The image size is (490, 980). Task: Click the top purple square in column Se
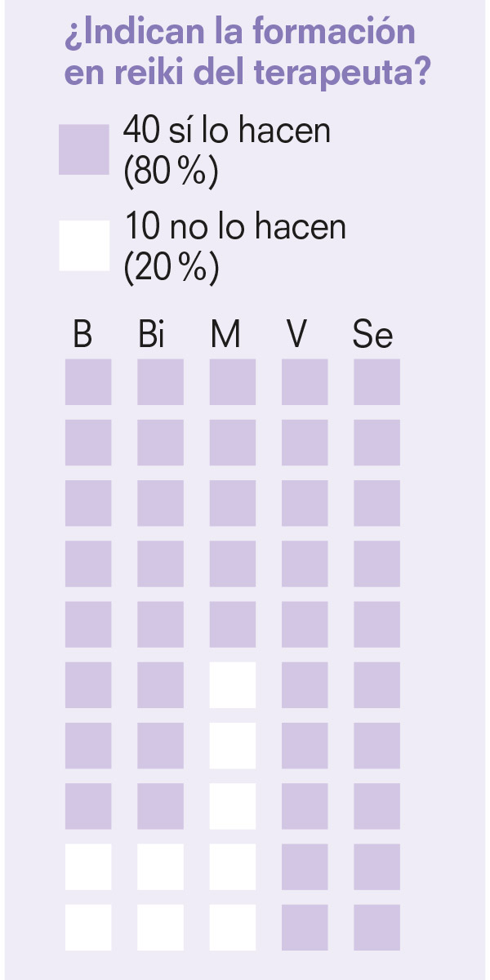coord(376,382)
